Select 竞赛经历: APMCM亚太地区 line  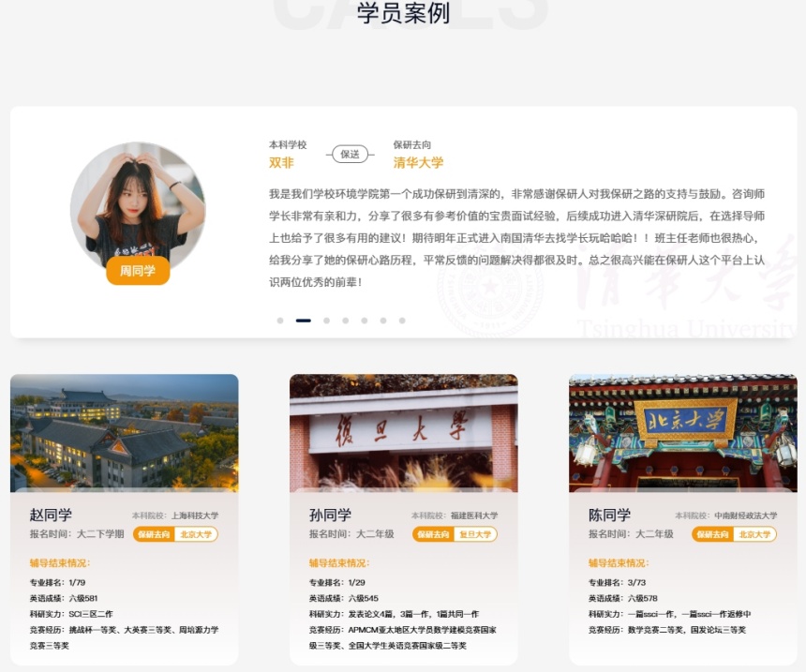point(403,637)
